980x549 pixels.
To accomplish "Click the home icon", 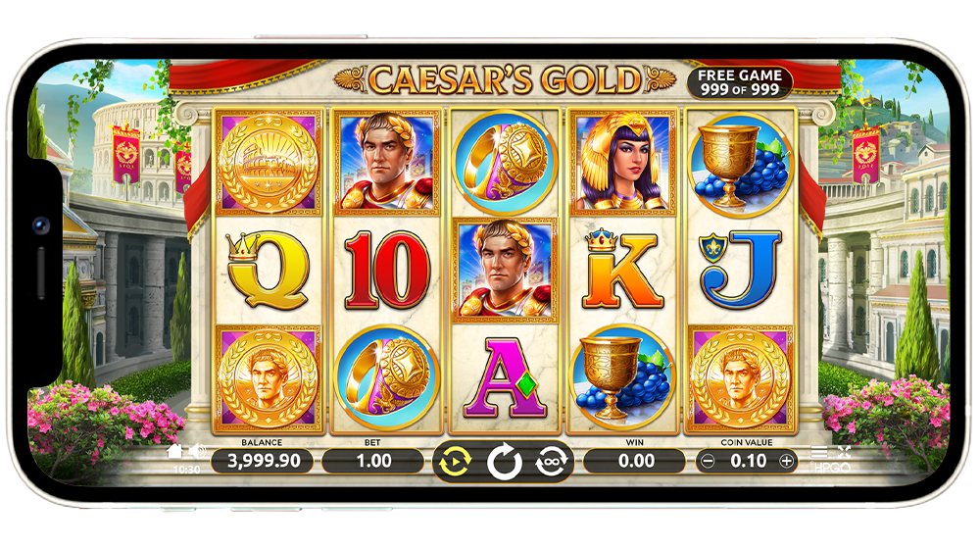I will coord(175,450).
